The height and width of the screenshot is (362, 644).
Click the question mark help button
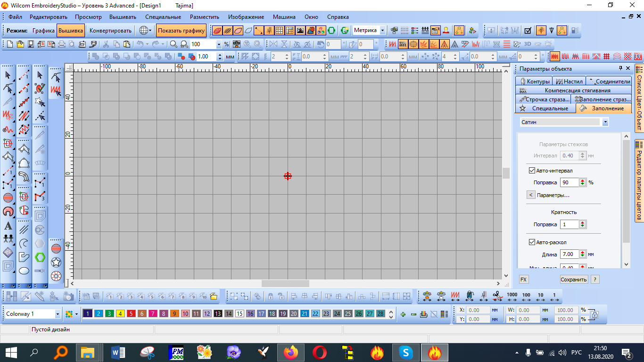[x=595, y=280]
